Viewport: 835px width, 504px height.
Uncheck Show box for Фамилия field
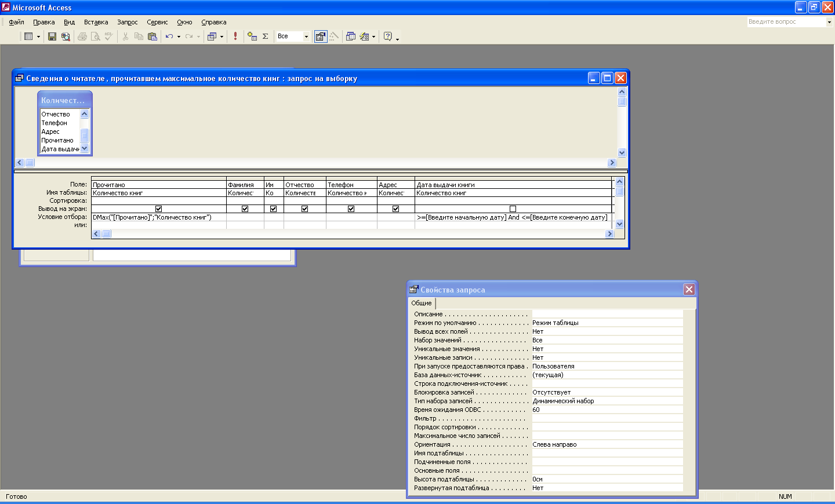pos(245,209)
